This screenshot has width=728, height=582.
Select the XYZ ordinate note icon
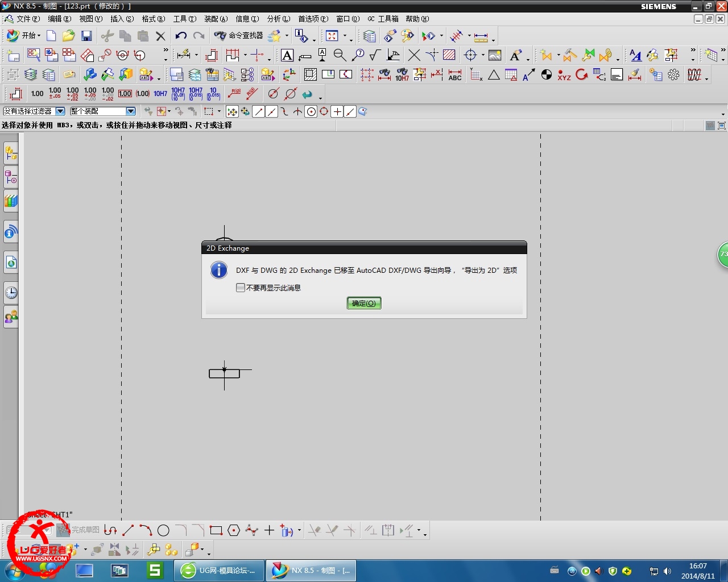coord(564,74)
